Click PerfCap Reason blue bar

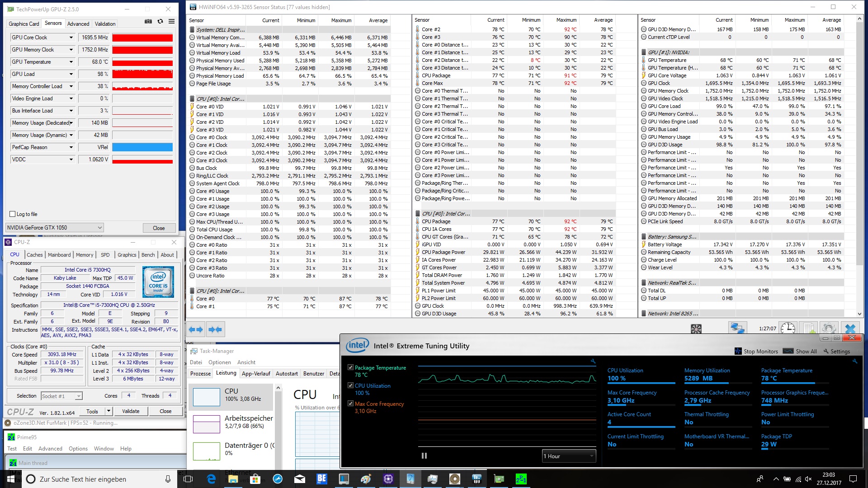pos(142,147)
